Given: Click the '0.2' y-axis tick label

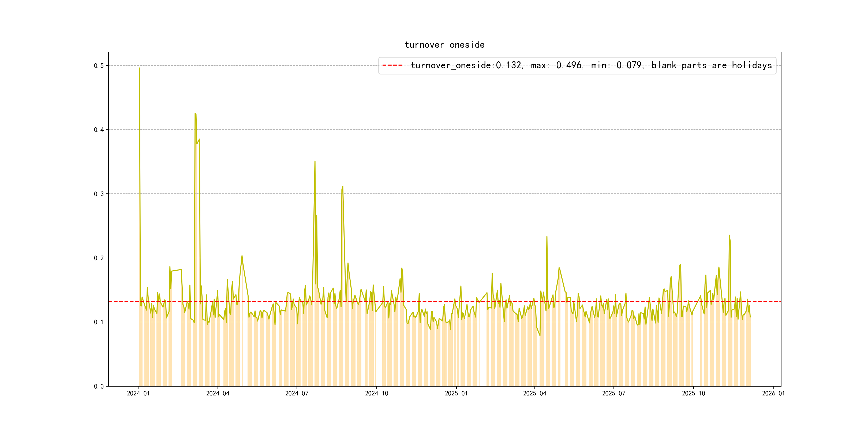Looking at the screenshot, I should [99, 258].
